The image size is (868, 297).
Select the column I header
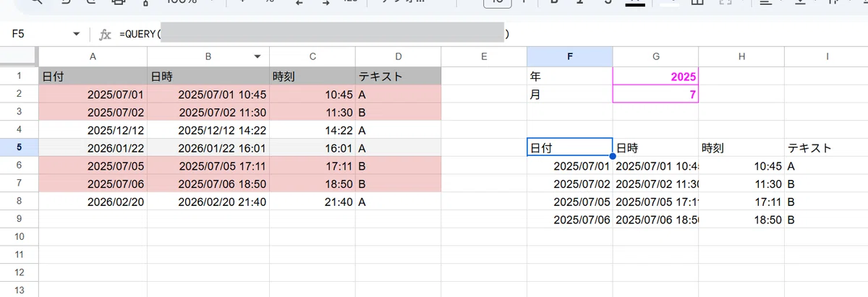(826, 56)
